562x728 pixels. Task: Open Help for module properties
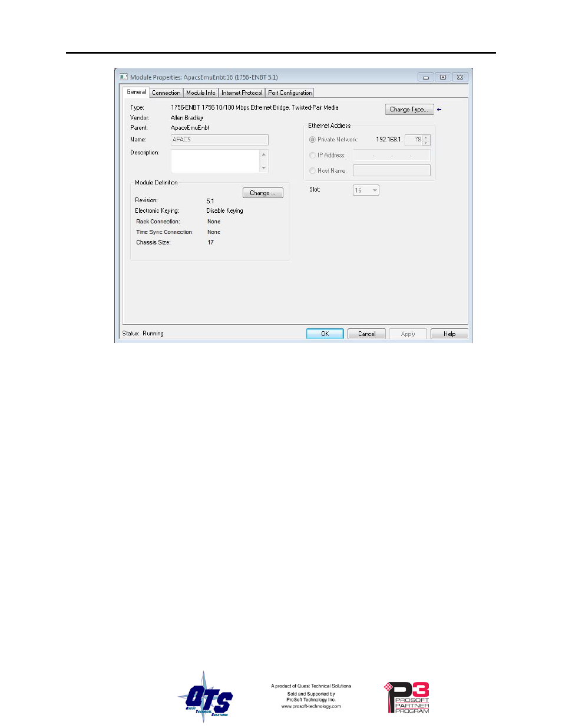tap(449, 334)
